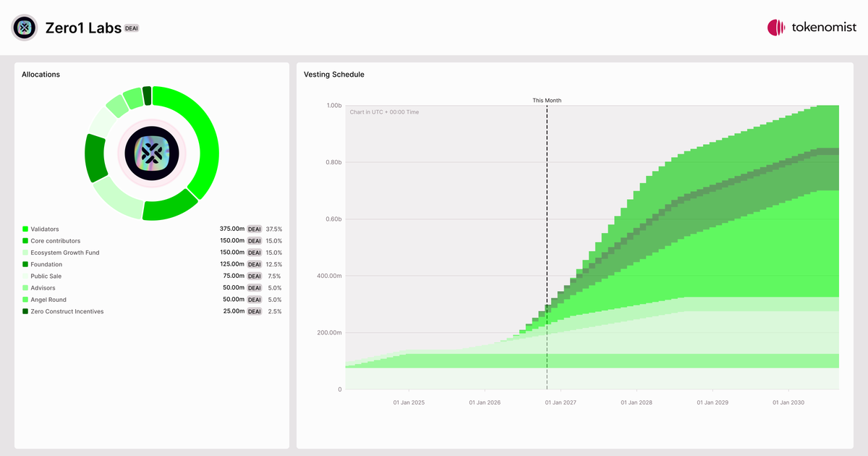Select the Allocations panel title
The height and width of the screenshot is (456, 868).
click(41, 75)
